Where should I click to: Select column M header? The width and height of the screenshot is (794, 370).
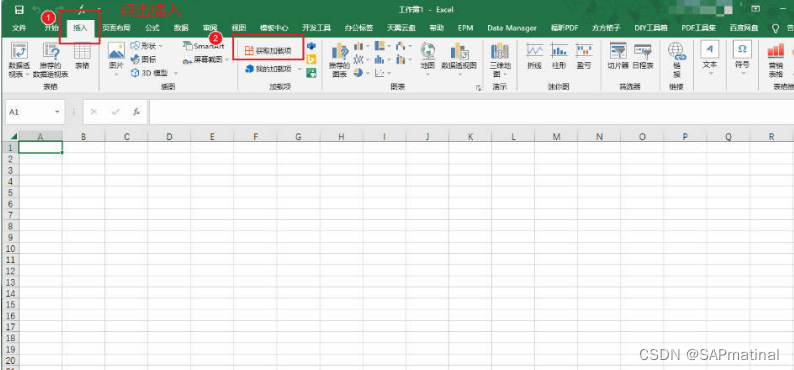click(x=557, y=137)
